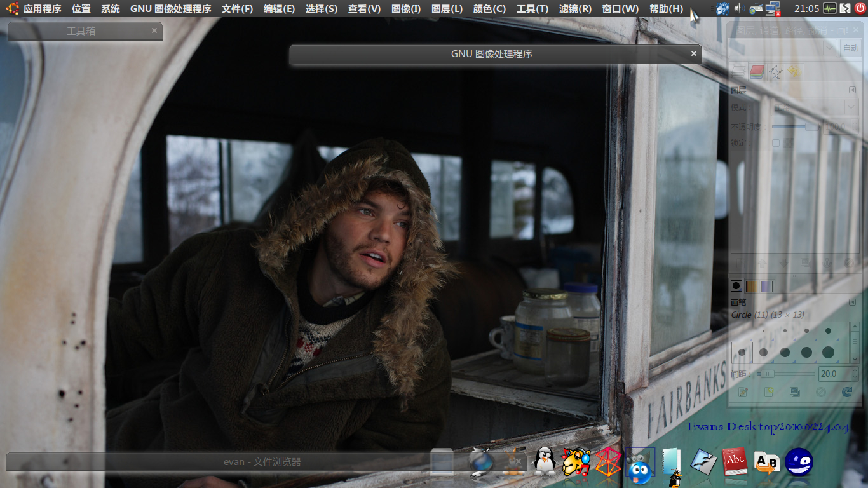Click the refresh brushes icon
This screenshot has height=488, width=868.
(x=847, y=392)
